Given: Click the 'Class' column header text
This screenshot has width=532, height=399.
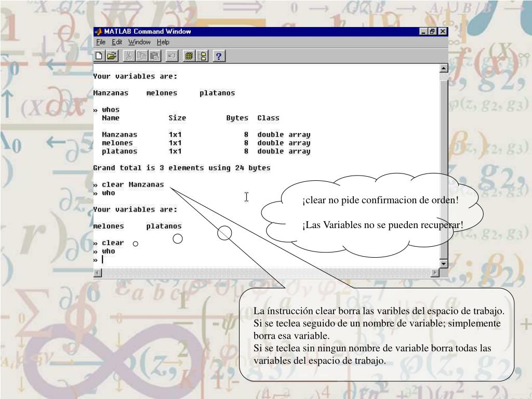Looking at the screenshot, I should tap(269, 118).
